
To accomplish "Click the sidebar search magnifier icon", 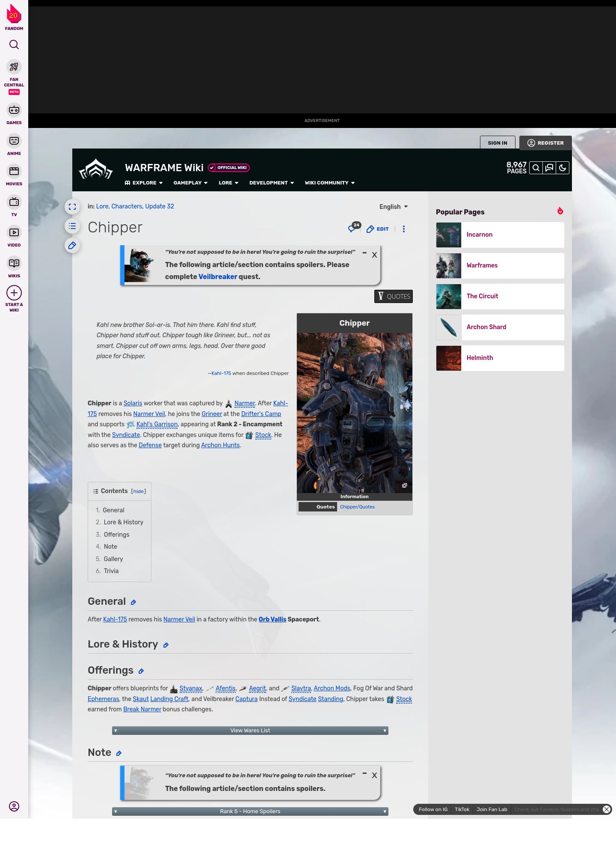I will pos(14,45).
